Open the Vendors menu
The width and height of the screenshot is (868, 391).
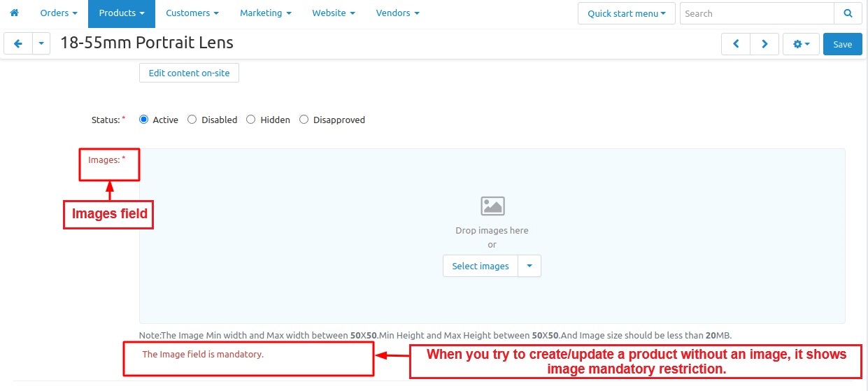pyautogui.click(x=397, y=13)
